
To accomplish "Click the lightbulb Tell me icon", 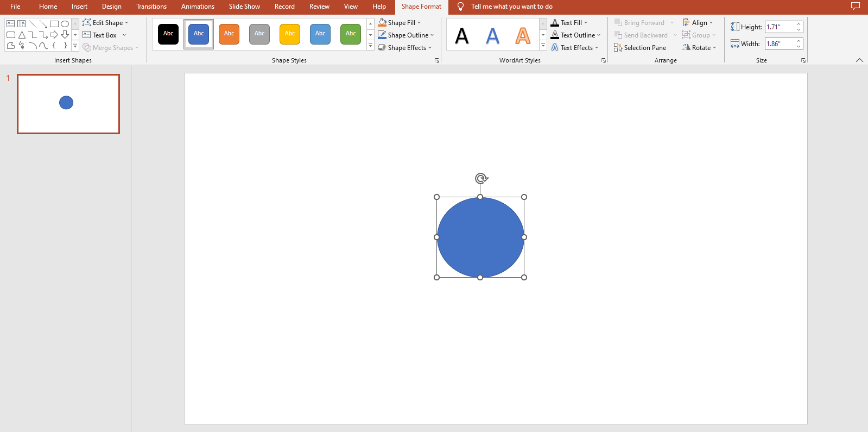I will [x=460, y=7].
